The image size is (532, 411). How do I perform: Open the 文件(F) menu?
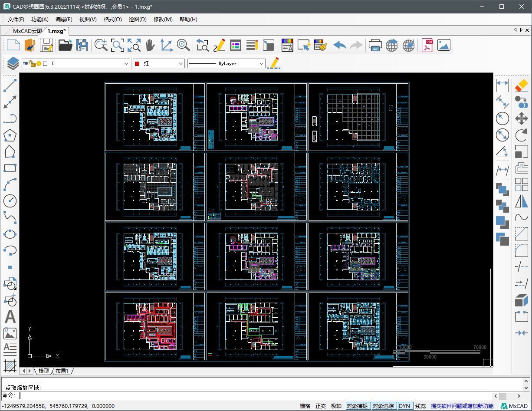point(16,20)
